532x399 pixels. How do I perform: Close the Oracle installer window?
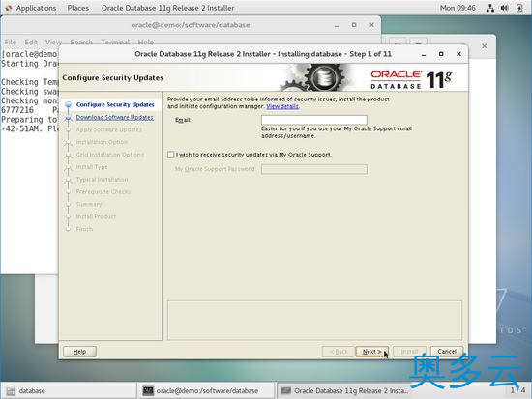pos(458,54)
